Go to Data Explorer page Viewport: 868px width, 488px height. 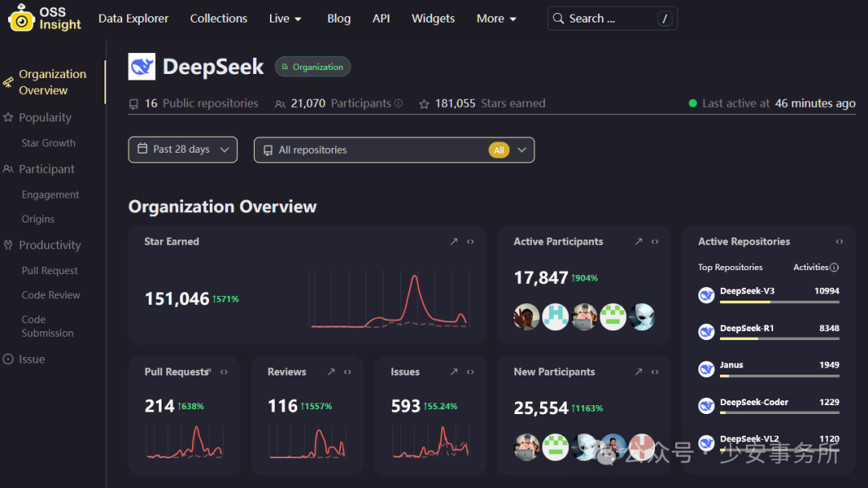click(133, 18)
